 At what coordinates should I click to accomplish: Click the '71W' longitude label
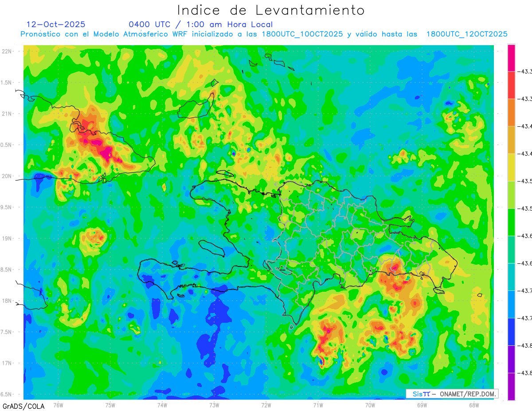point(318,405)
